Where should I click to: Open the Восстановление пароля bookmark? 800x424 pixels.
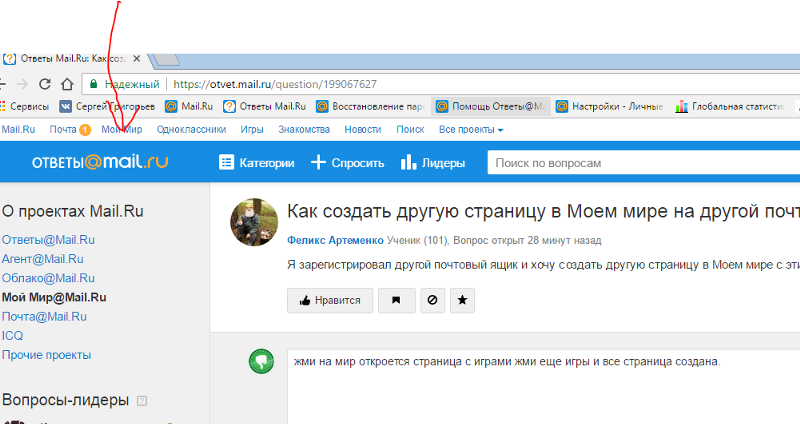pyautogui.click(x=370, y=107)
